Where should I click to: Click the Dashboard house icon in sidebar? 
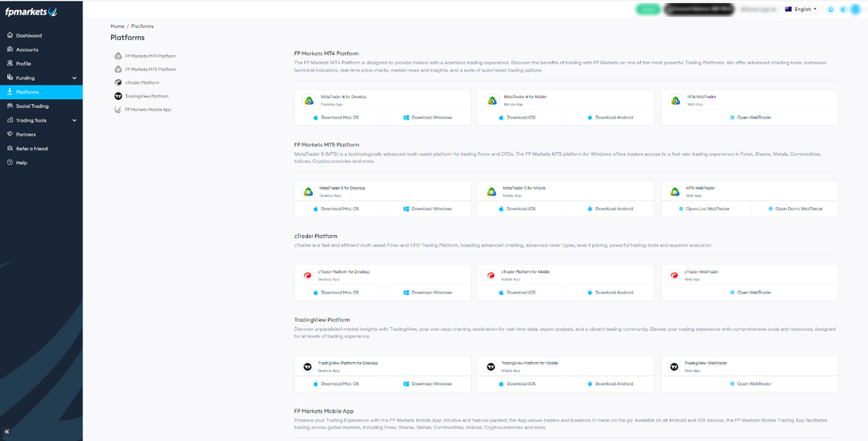pos(10,35)
